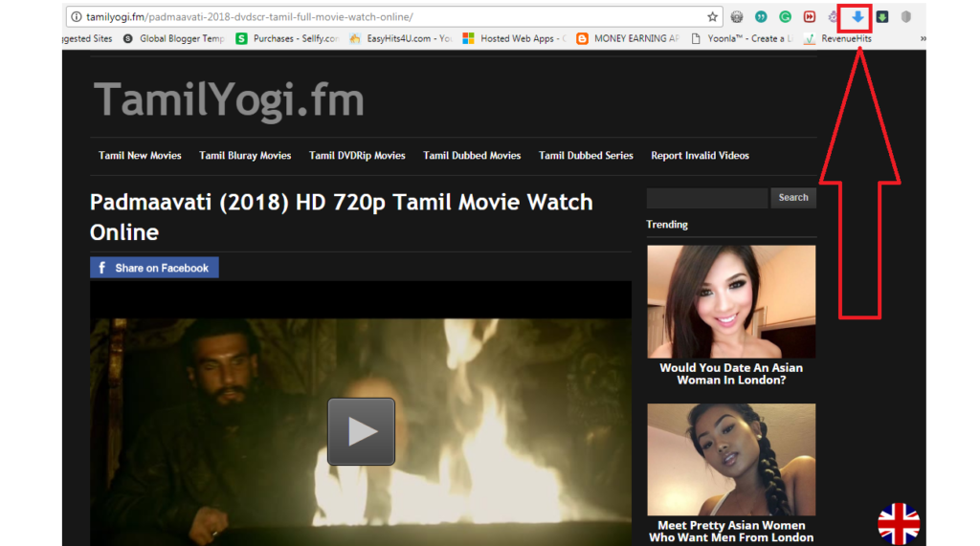
Task: Open Tamil Bluray Movies menu
Action: click(x=245, y=156)
